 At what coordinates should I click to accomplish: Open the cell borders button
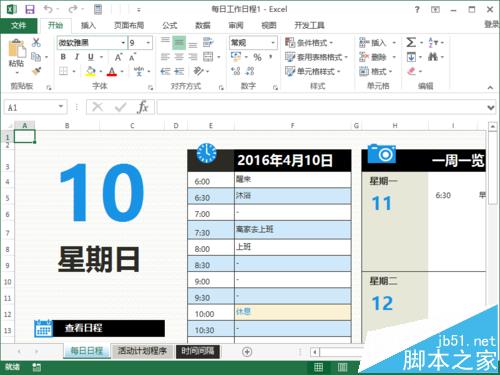63,71
